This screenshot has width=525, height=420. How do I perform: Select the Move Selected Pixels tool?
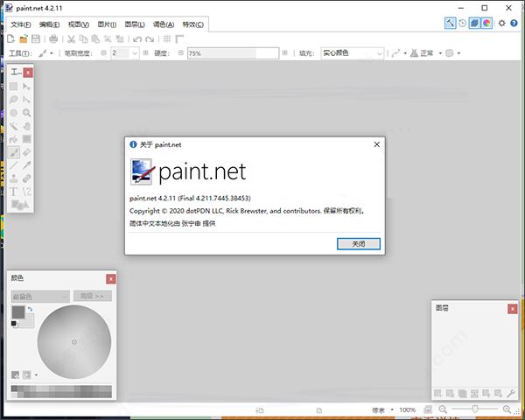point(26,87)
